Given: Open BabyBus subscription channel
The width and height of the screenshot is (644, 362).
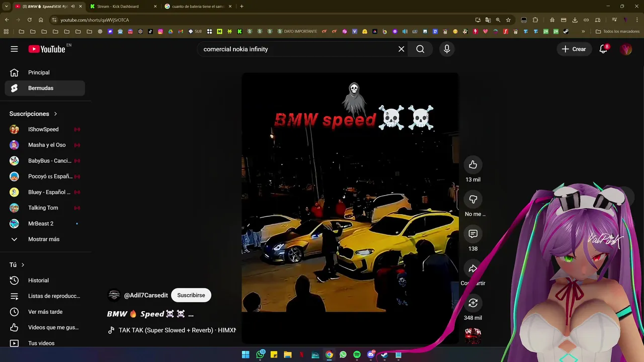Looking at the screenshot, I should point(45,160).
